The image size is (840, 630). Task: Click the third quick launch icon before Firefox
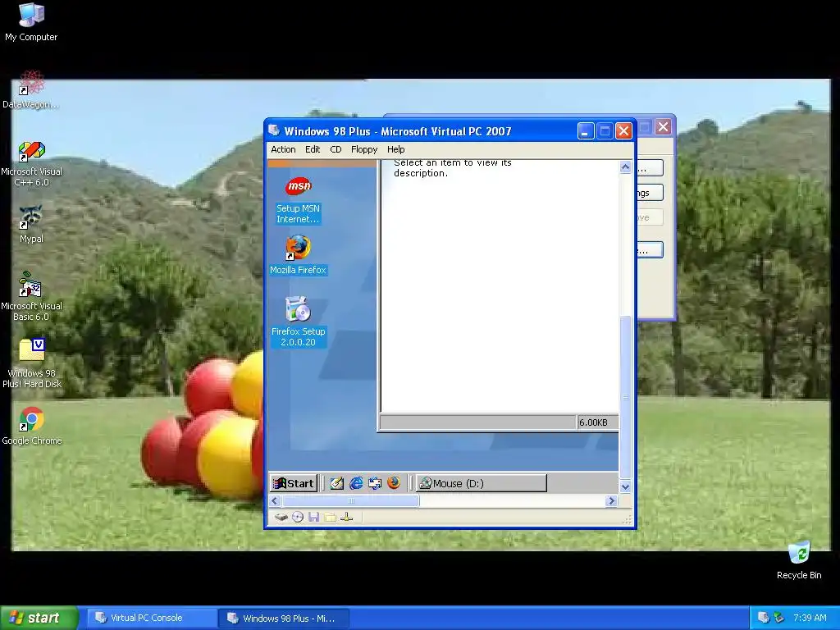[x=374, y=483]
